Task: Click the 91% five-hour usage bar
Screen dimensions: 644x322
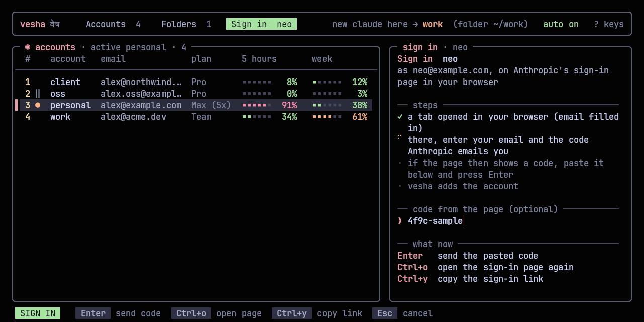Action: point(257,105)
